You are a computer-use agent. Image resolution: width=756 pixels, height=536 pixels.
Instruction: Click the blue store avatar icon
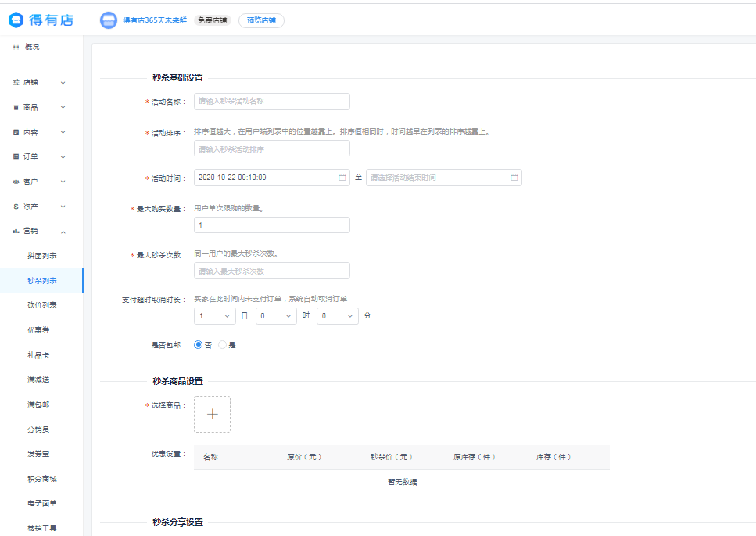tap(109, 20)
